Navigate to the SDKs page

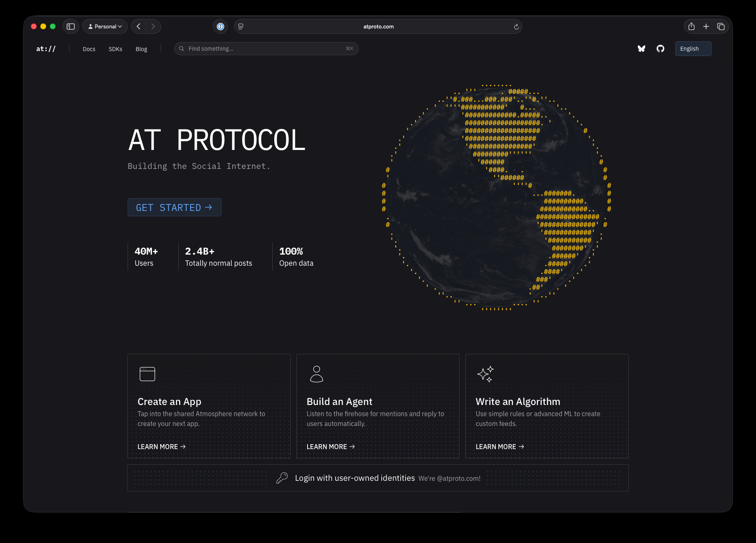(115, 49)
